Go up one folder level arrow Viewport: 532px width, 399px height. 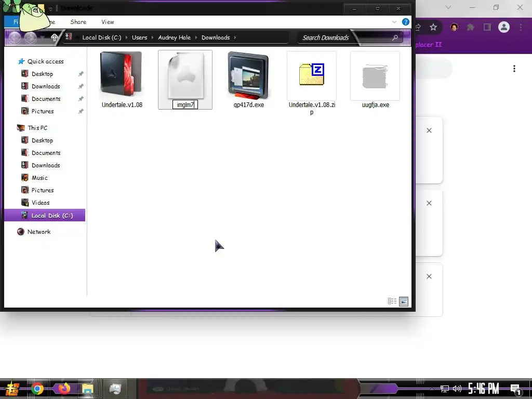tap(54, 37)
